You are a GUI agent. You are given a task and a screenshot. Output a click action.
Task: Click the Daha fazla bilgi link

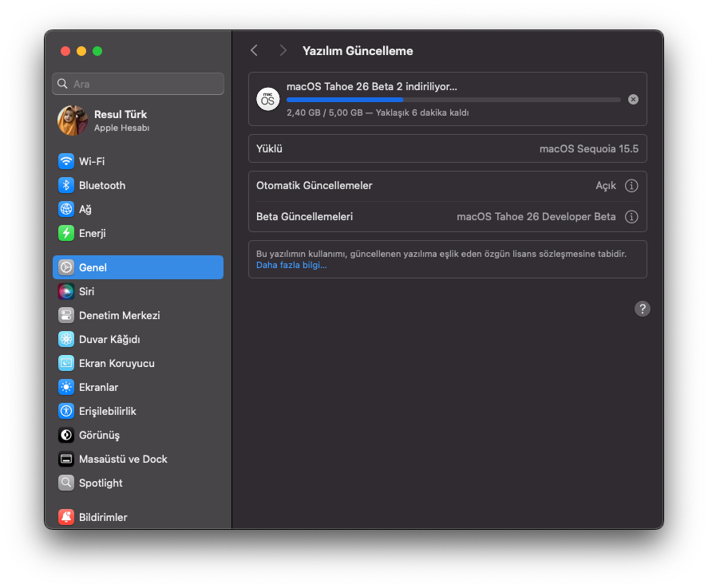pyautogui.click(x=291, y=265)
